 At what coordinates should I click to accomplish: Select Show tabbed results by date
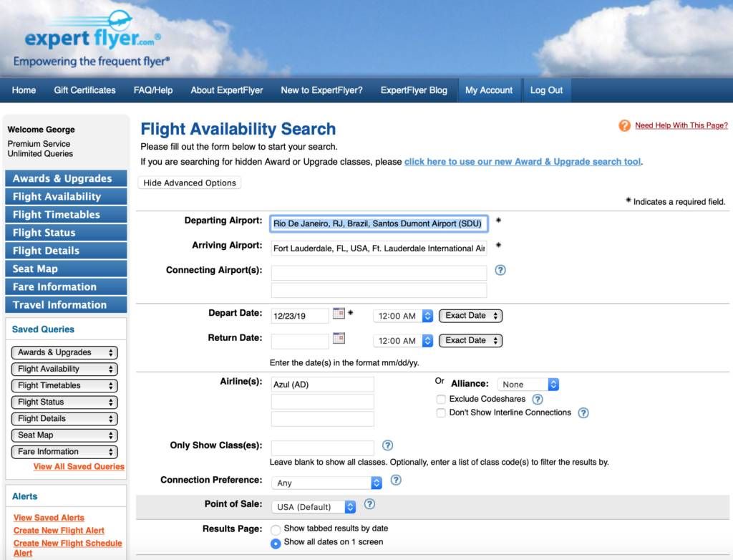[x=276, y=530]
